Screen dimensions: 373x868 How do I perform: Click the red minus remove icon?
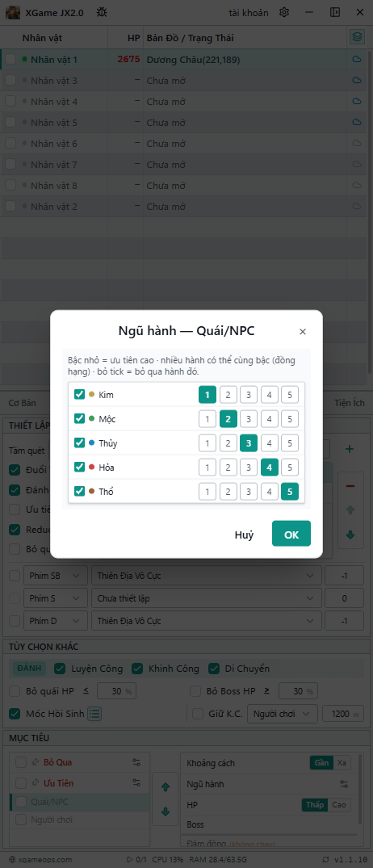350,486
